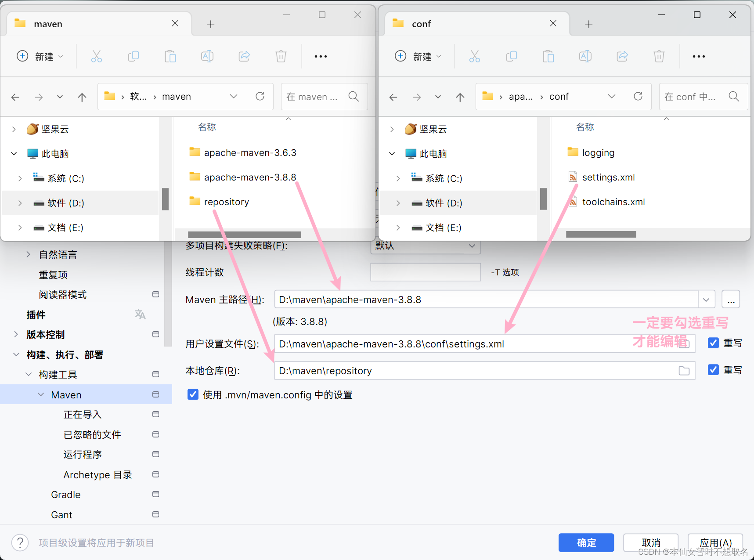Image resolution: width=754 pixels, height=560 pixels.
Task: Click the 线程计数 input field
Action: pos(426,272)
